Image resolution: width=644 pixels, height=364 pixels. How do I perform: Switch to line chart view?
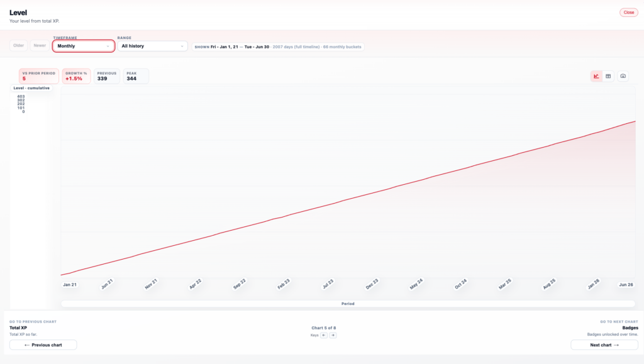[596, 76]
